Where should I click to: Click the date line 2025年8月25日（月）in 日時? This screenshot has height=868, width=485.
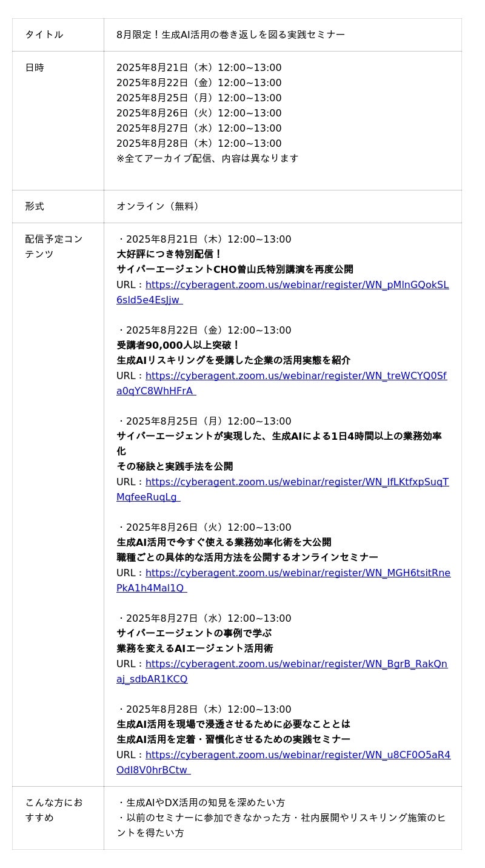click(199, 98)
